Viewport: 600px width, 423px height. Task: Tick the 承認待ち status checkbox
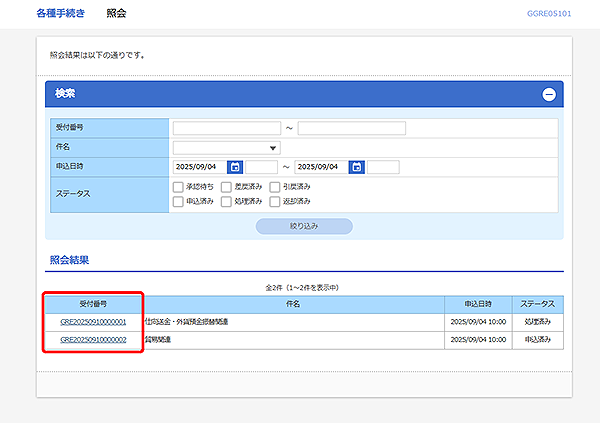point(178,187)
